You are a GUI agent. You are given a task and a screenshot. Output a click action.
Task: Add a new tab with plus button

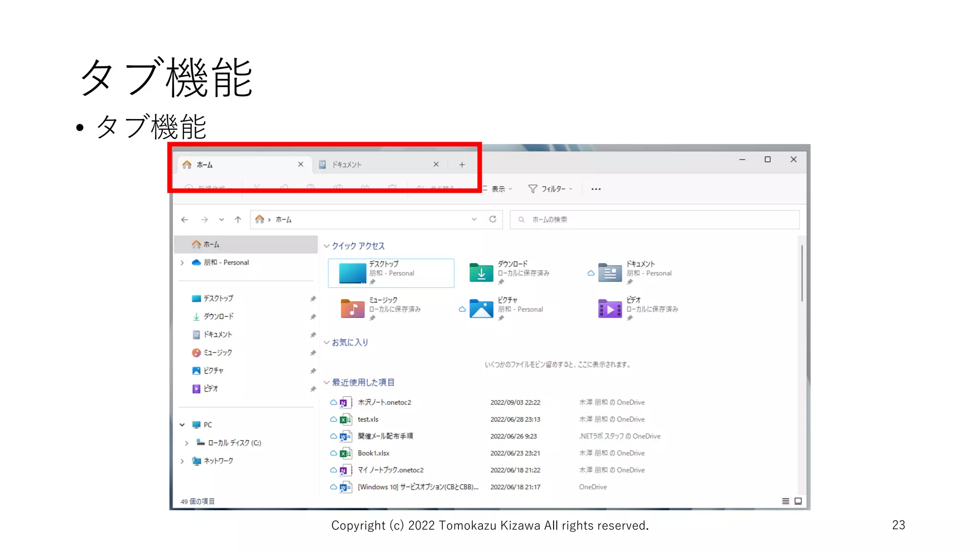click(x=462, y=165)
